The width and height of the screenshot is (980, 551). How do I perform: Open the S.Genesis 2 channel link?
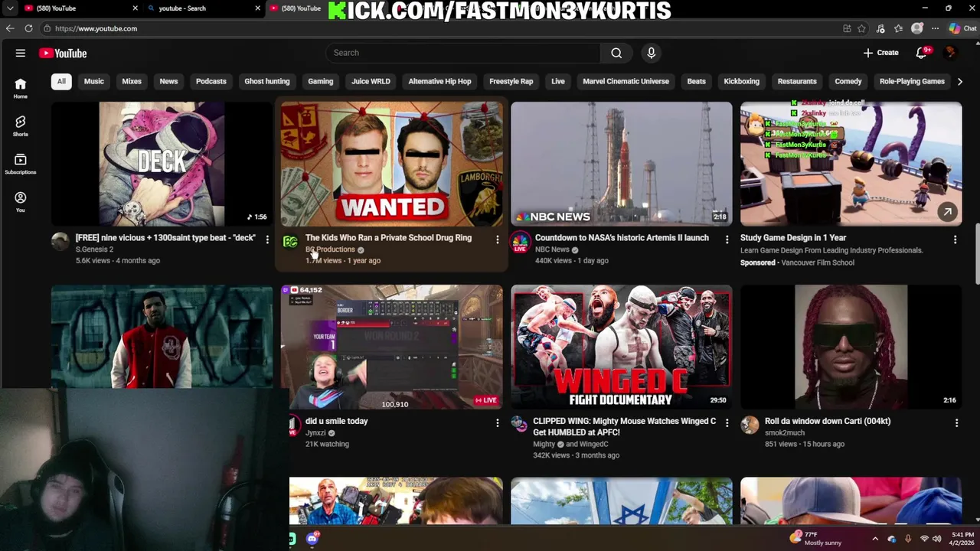click(x=94, y=249)
